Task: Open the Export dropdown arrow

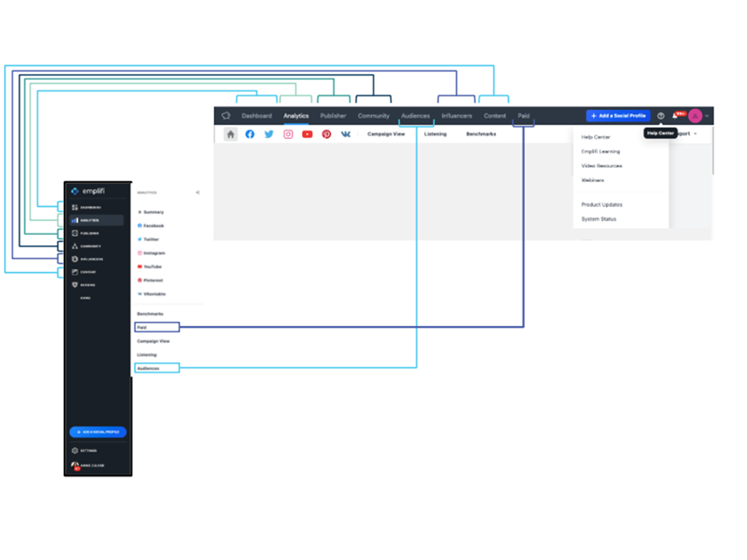Action: [x=696, y=134]
